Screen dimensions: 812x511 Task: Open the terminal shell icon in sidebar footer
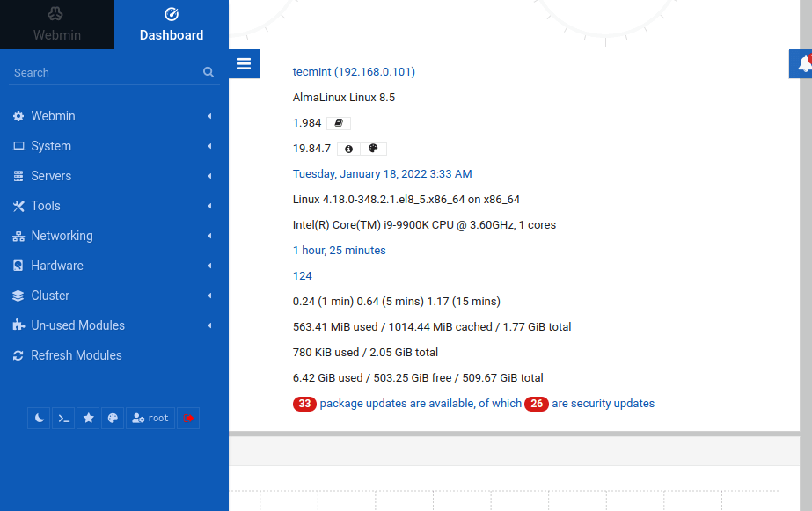(62, 418)
